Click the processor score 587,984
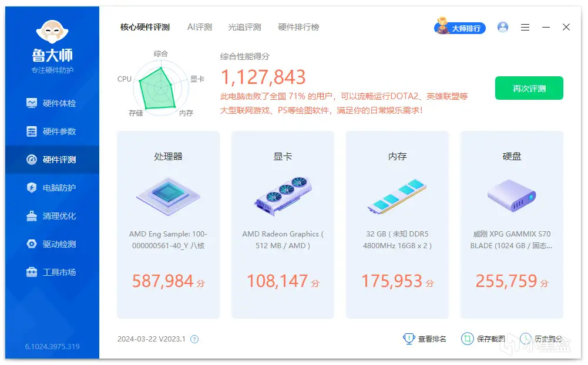This screenshot has width=588, height=365. [x=163, y=281]
